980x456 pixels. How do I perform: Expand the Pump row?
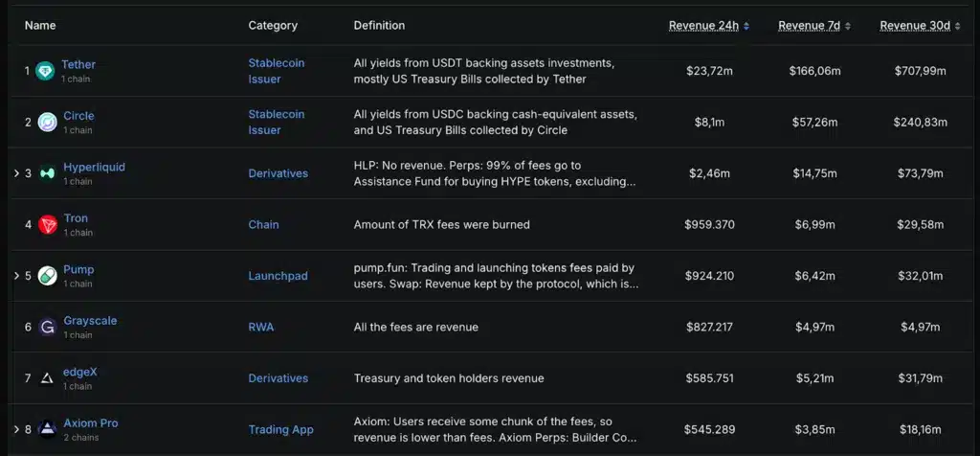[16, 276]
